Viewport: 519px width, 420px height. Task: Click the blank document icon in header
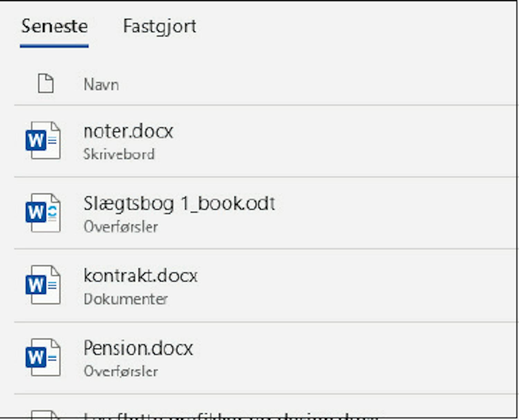[46, 84]
